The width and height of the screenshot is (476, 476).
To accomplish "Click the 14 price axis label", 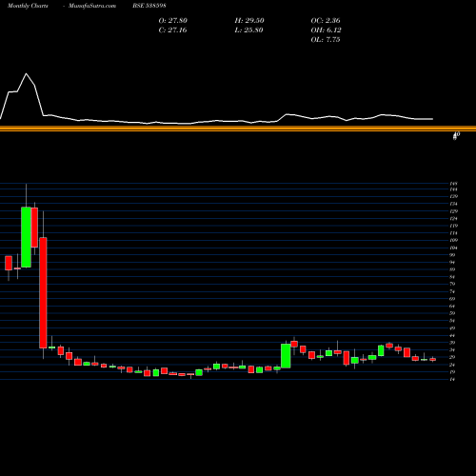I will point(452,379).
